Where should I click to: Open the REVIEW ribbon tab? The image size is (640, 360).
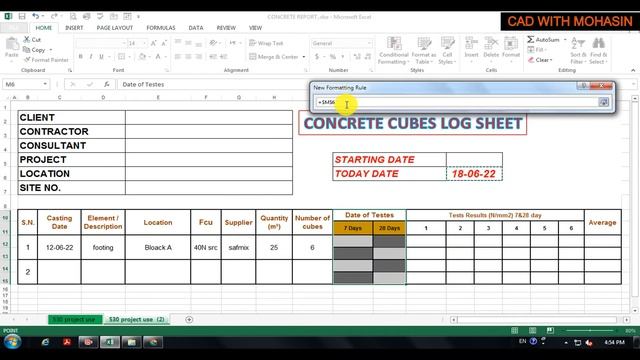click(226, 28)
